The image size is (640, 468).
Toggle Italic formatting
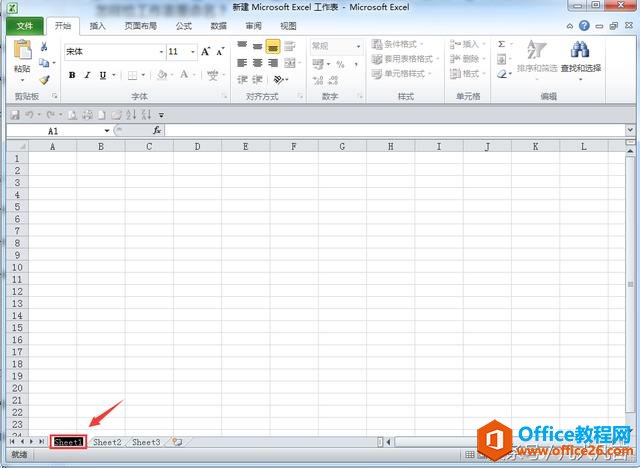tap(87, 75)
